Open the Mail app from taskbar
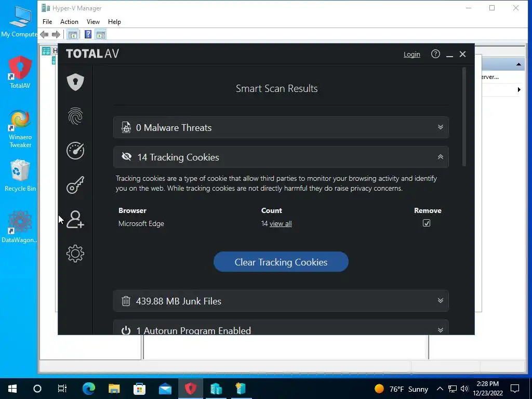The width and height of the screenshot is (532, 399). click(x=165, y=389)
